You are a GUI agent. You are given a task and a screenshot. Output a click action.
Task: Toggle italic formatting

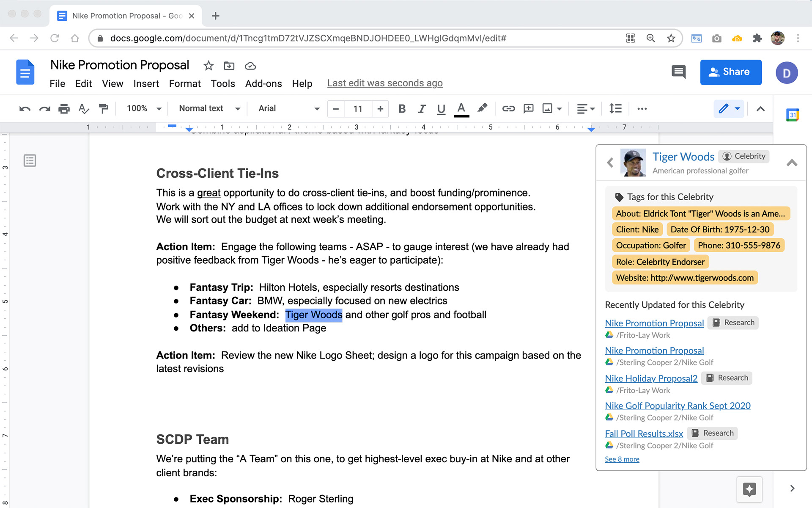(x=422, y=109)
